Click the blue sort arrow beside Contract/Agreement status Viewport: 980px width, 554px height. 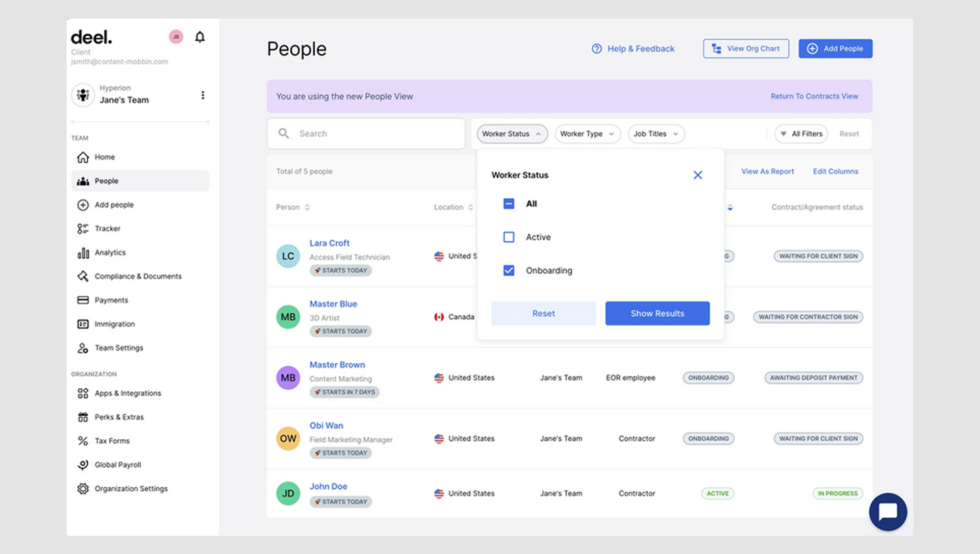coord(730,207)
